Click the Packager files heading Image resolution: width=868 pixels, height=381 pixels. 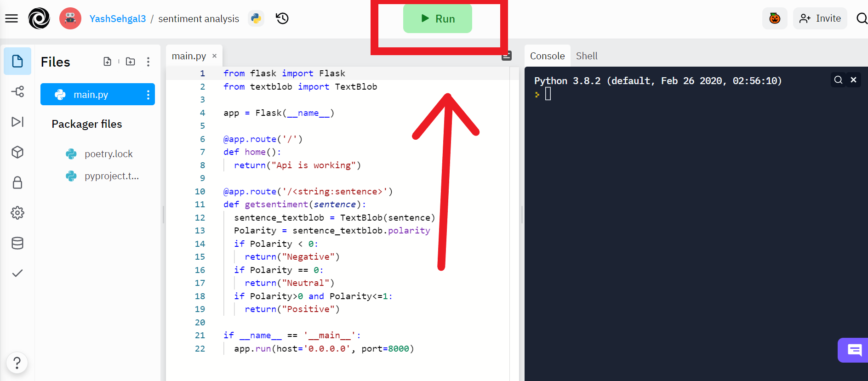(x=87, y=124)
